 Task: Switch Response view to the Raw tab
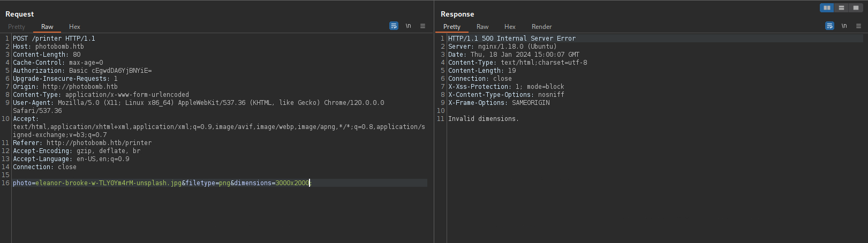click(482, 27)
